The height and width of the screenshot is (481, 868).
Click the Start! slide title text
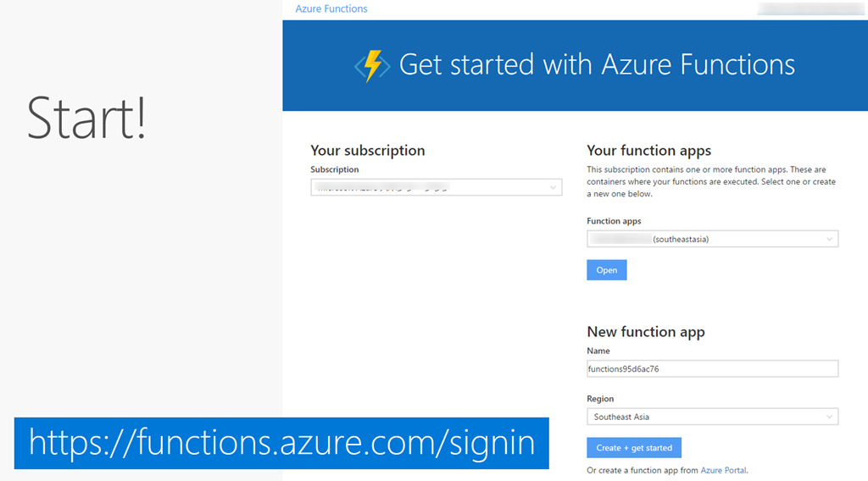pyautogui.click(x=86, y=118)
